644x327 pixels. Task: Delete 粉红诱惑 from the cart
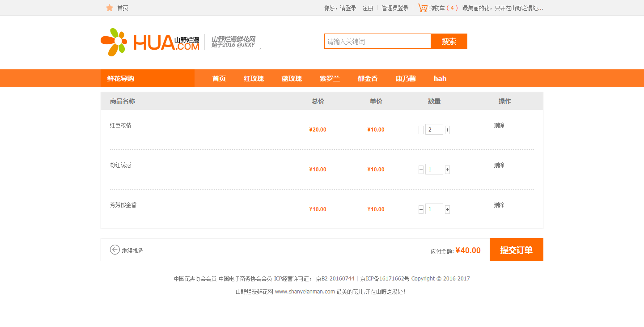click(499, 165)
